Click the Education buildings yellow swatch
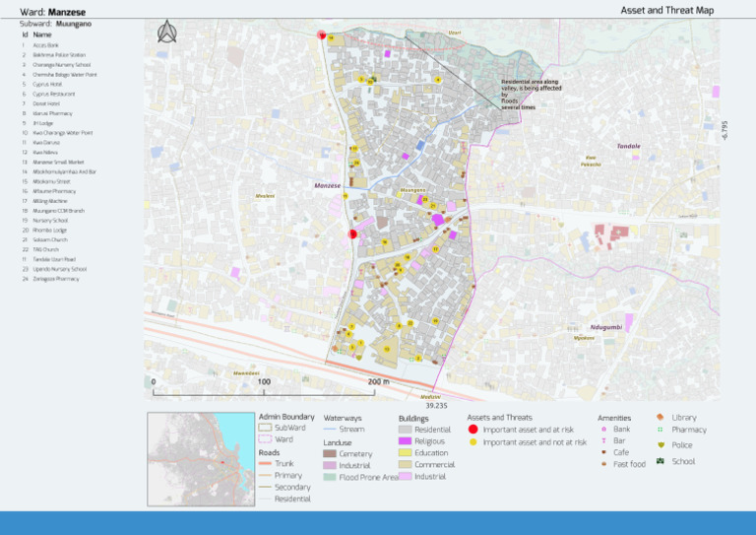 click(x=405, y=452)
